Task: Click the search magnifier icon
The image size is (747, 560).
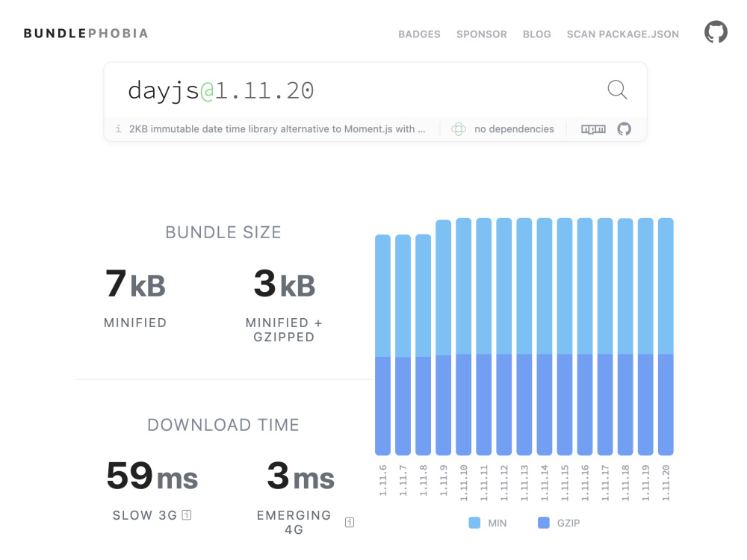Action: (x=617, y=90)
